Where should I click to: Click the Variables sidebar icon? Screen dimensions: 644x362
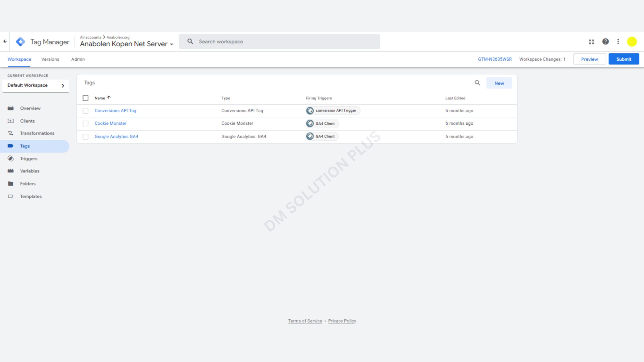point(11,171)
